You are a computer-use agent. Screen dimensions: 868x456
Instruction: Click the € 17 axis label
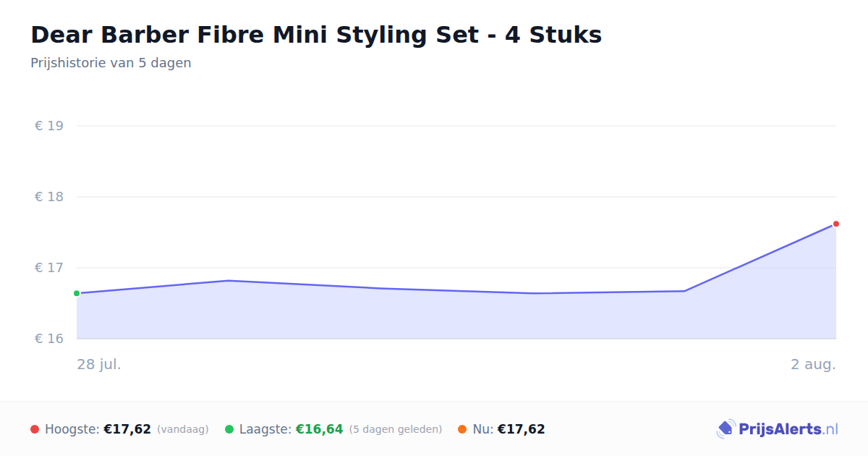click(49, 268)
